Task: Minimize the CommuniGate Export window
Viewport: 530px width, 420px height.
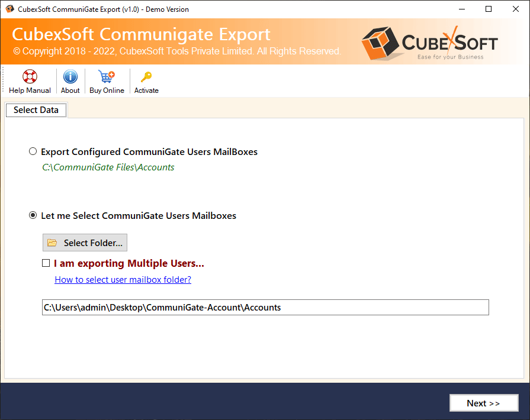Action: click(462, 9)
